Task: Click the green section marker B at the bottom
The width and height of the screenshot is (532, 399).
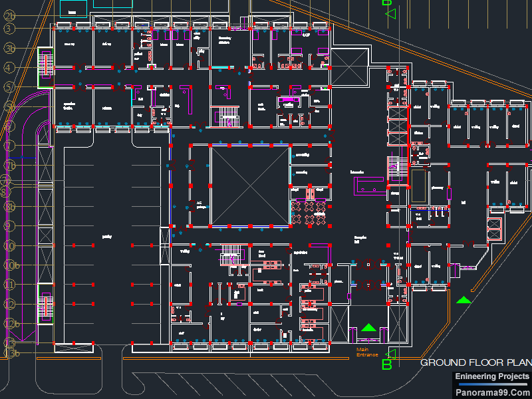Action: tap(386, 363)
